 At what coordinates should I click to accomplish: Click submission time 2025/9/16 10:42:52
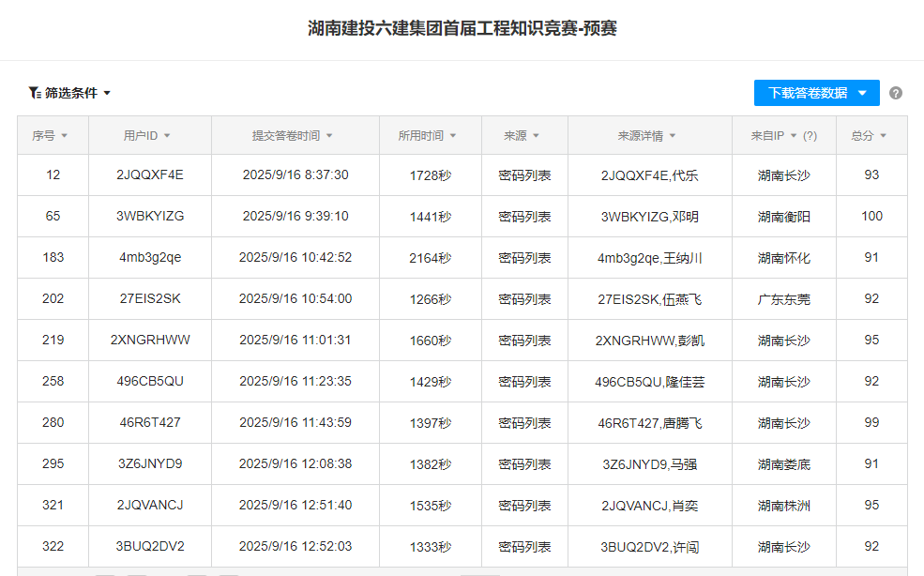pyautogui.click(x=295, y=258)
